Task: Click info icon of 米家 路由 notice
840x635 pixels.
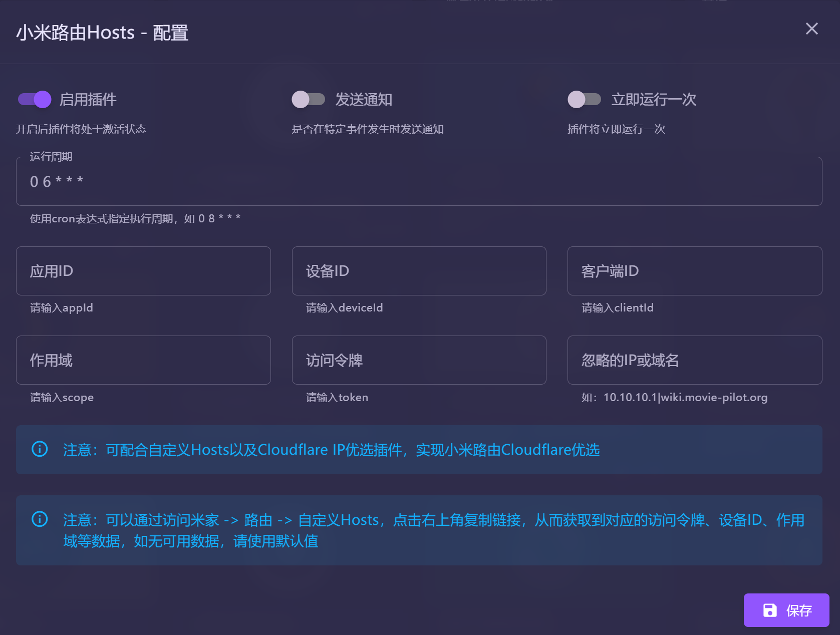Action: click(40, 519)
